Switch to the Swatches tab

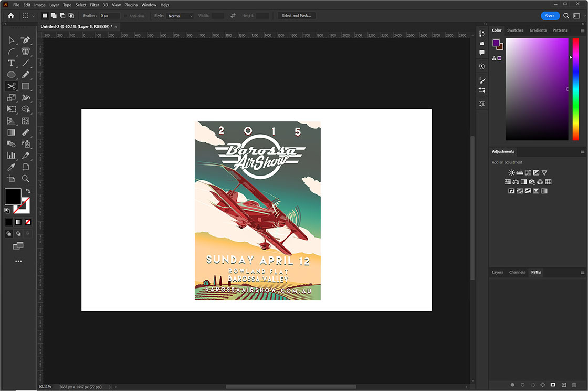(x=515, y=30)
